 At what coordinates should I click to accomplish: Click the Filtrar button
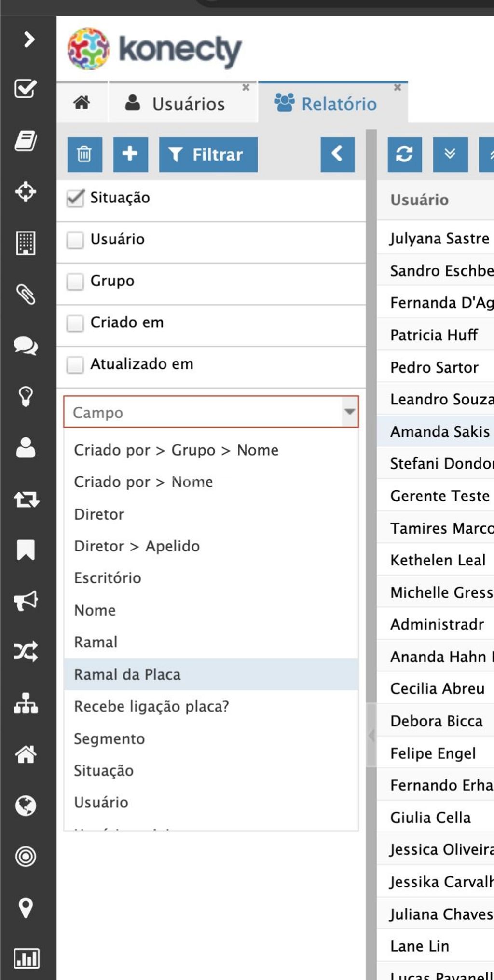tap(208, 154)
